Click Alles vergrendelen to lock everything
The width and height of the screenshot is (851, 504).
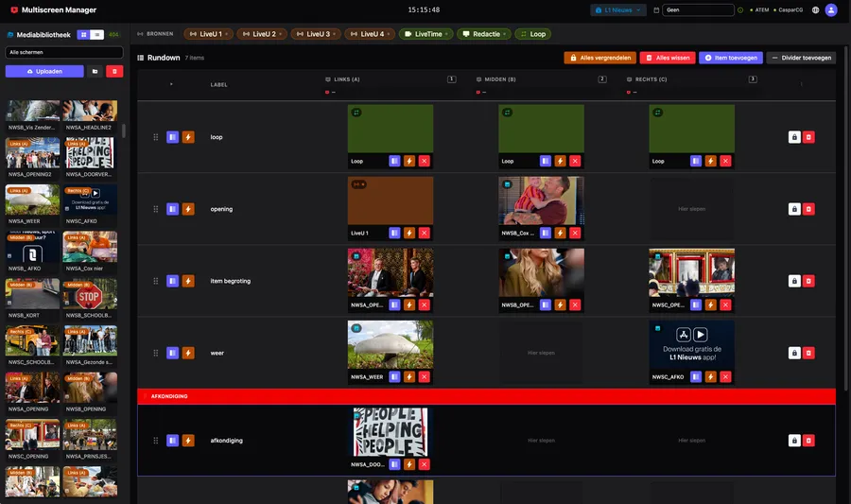click(600, 58)
